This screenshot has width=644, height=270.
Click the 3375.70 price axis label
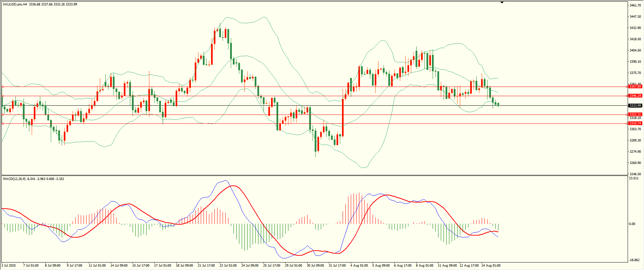pyautogui.click(x=635, y=73)
